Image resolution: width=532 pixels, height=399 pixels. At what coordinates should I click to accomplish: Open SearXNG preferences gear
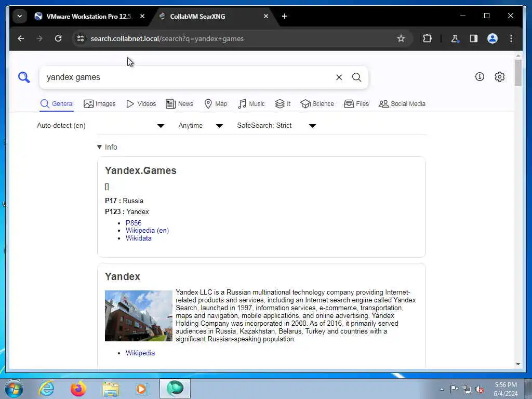point(499,77)
